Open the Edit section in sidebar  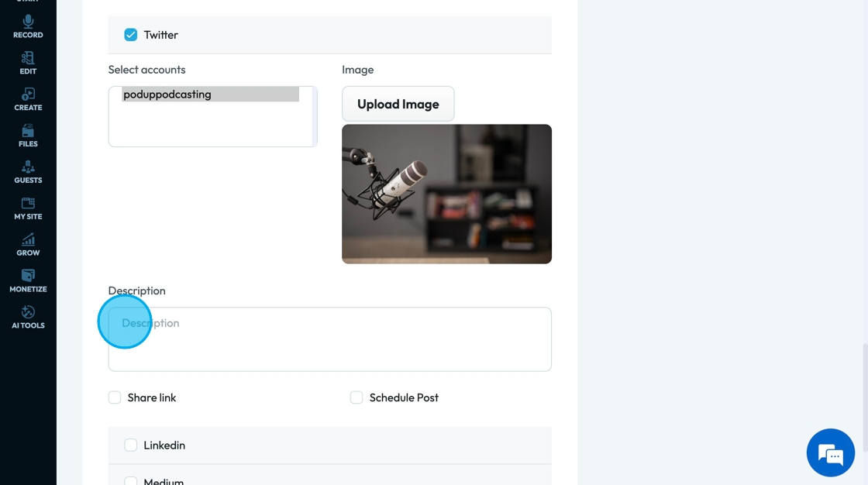pyautogui.click(x=28, y=63)
